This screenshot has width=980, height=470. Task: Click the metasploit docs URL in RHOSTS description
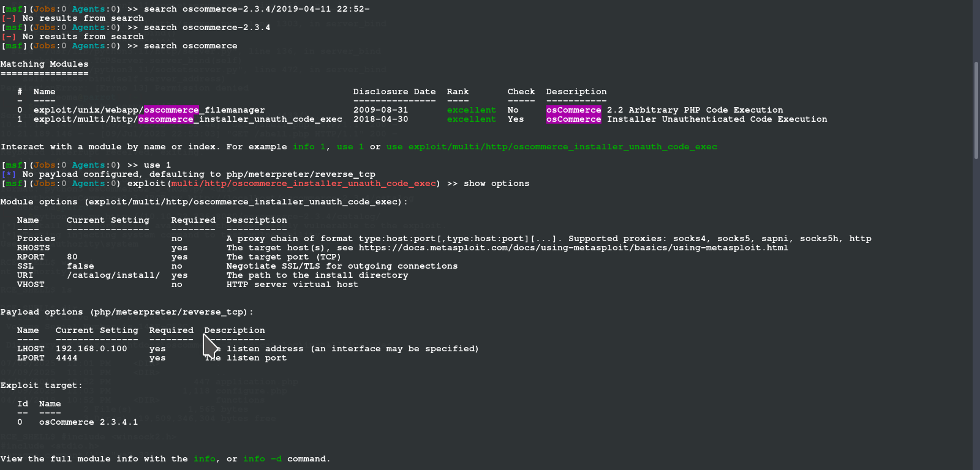coord(573,248)
